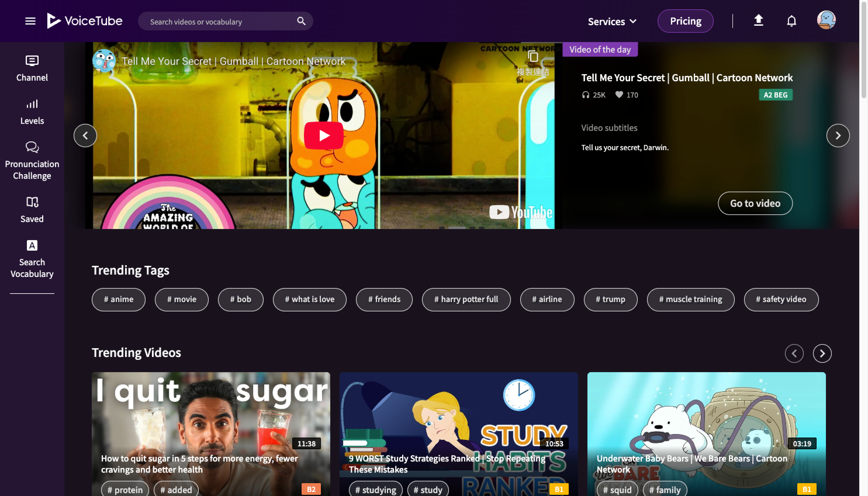Viewport: 868px width, 496px height.
Task: Show previous featured video in carousel
Action: click(85, 136)
